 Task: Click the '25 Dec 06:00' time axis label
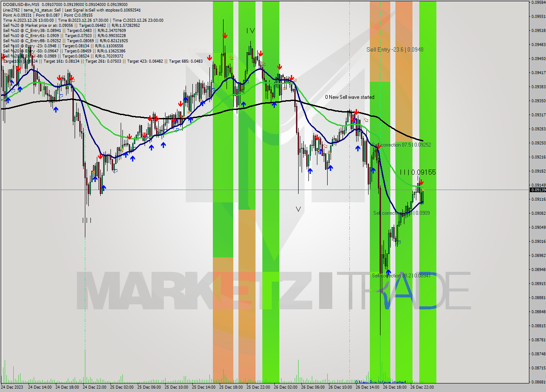click(149, 387)
